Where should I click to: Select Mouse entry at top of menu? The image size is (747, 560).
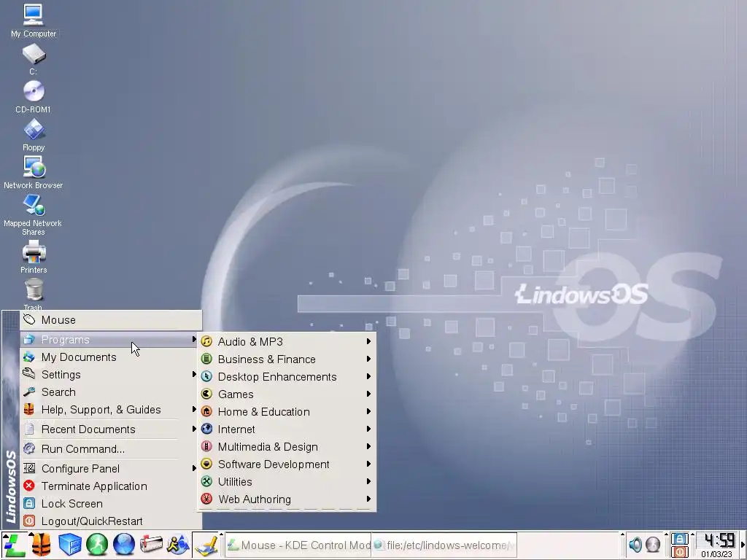pyautogui.click(x=111, y=320)
